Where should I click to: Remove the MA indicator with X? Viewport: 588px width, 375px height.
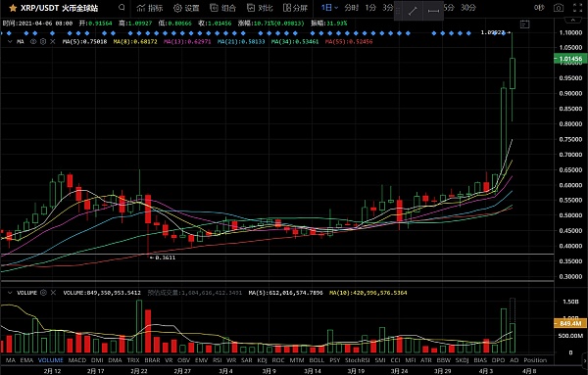point(53,41)
